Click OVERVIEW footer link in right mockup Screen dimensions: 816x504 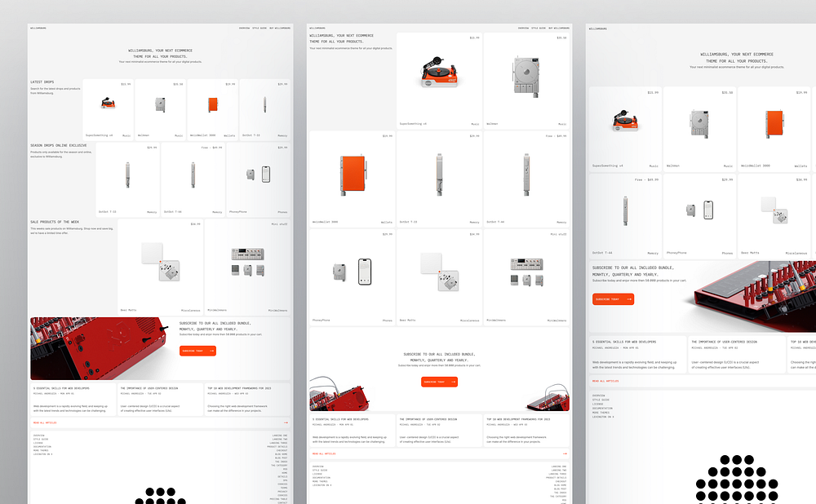(x=598, y=396)
